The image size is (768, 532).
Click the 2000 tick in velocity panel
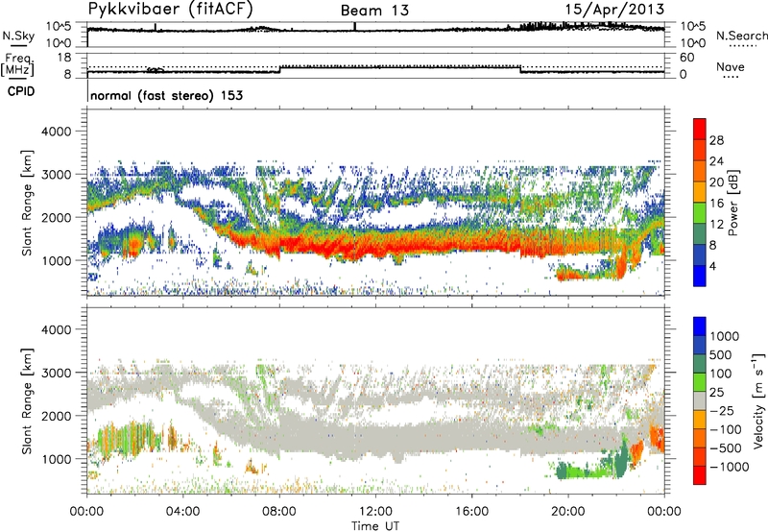(56, 416)
